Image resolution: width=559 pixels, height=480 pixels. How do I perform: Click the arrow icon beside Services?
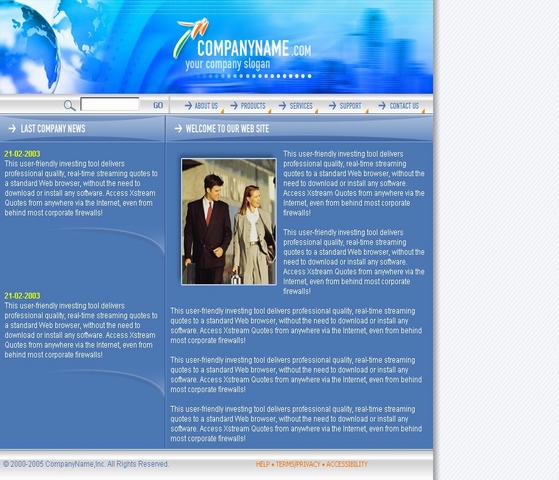(282, 106)
